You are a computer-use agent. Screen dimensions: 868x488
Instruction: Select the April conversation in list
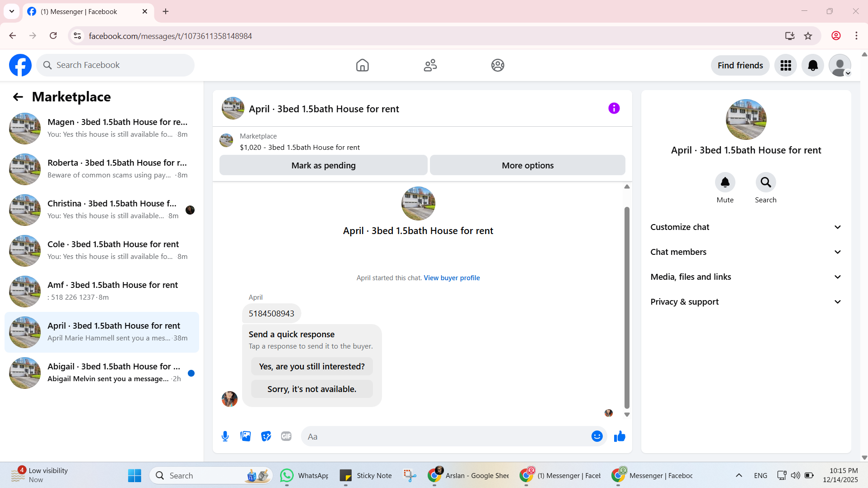102,332
